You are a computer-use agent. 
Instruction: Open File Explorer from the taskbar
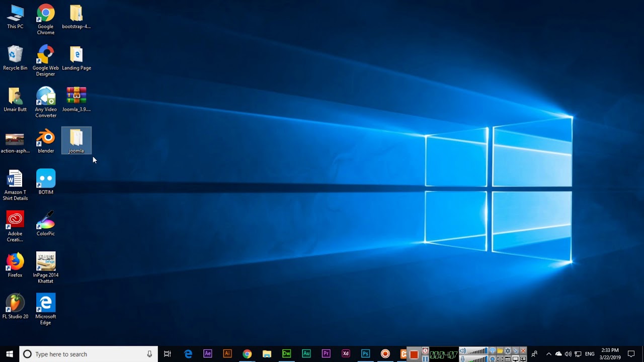267,354
